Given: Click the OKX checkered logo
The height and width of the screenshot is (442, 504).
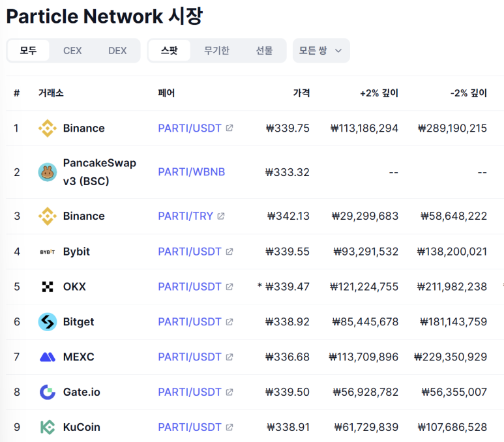Looking at the screenshot, I should (48, 287).
